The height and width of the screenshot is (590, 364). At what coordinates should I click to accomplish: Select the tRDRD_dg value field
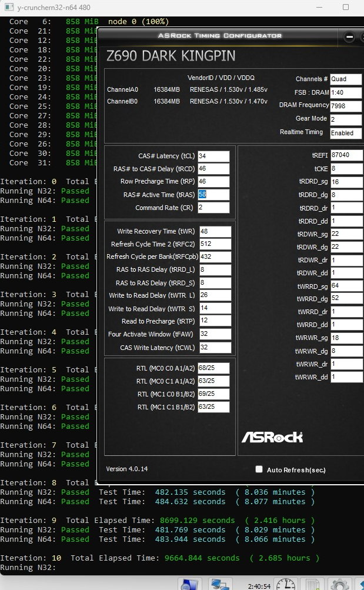[x=347, y=195]
